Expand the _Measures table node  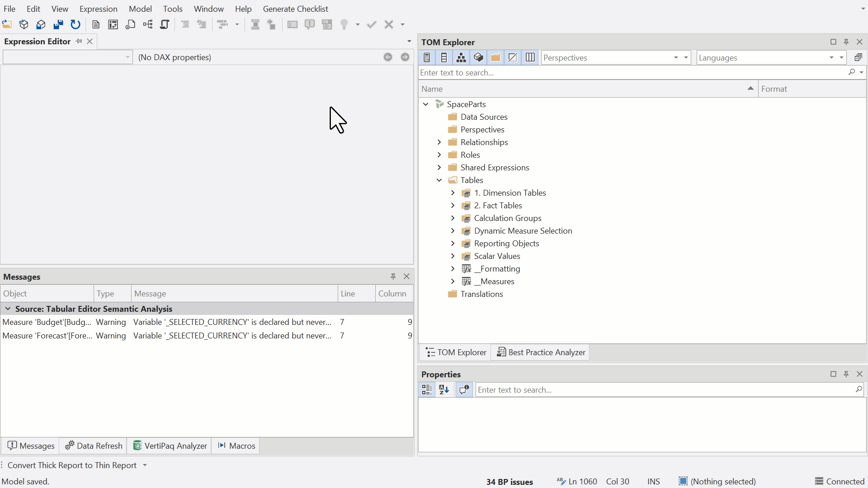click(x=453, y=281)
